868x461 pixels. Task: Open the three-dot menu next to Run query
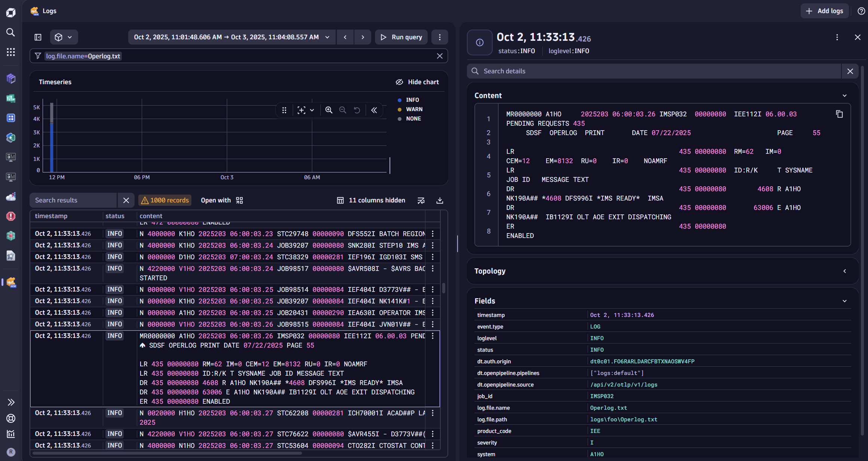pyautogui.click(x=440, y=37)
